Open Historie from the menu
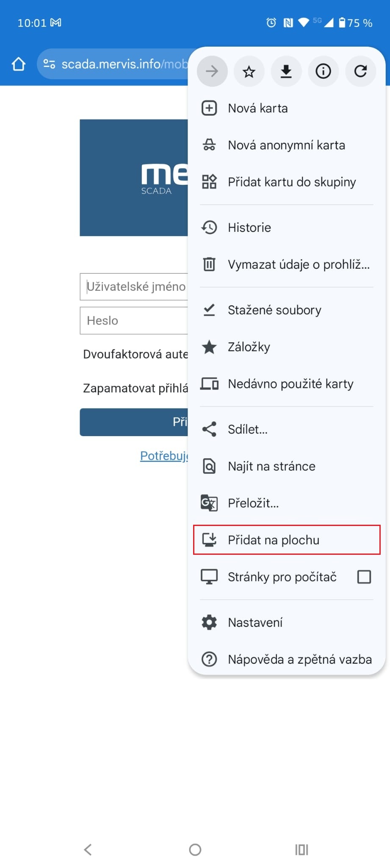390x868 pixels. (x=249, y=228)
